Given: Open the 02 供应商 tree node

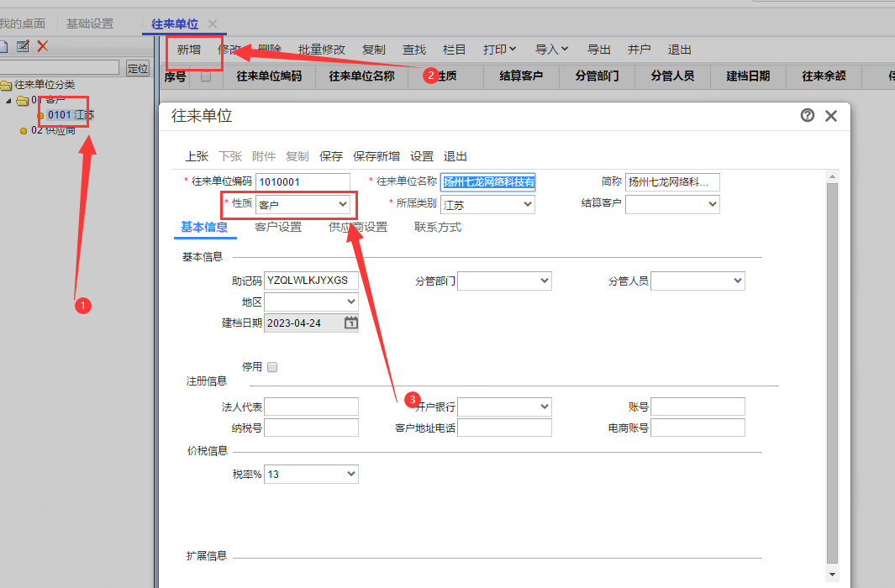Looking at the screenshot, I should [x=53, y=130].
